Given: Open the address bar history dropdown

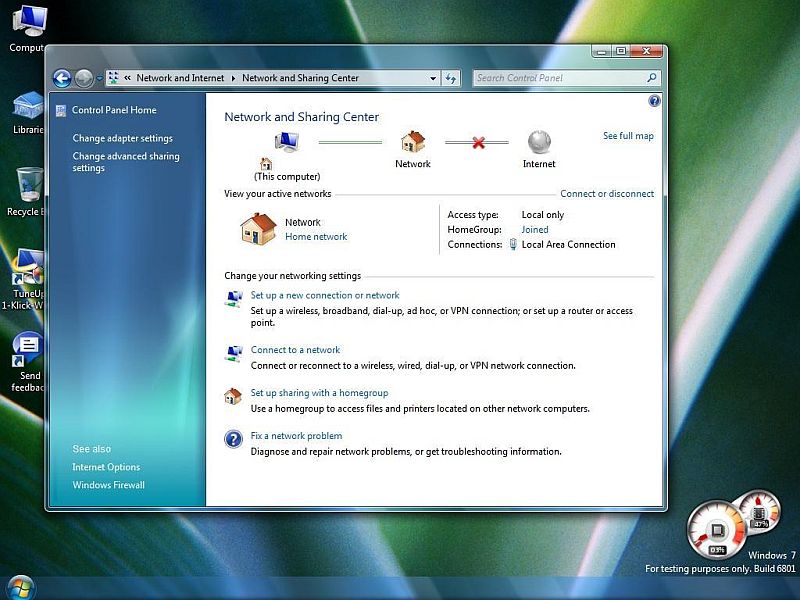Looking at the screenshot, I should [x=433, y=78].
